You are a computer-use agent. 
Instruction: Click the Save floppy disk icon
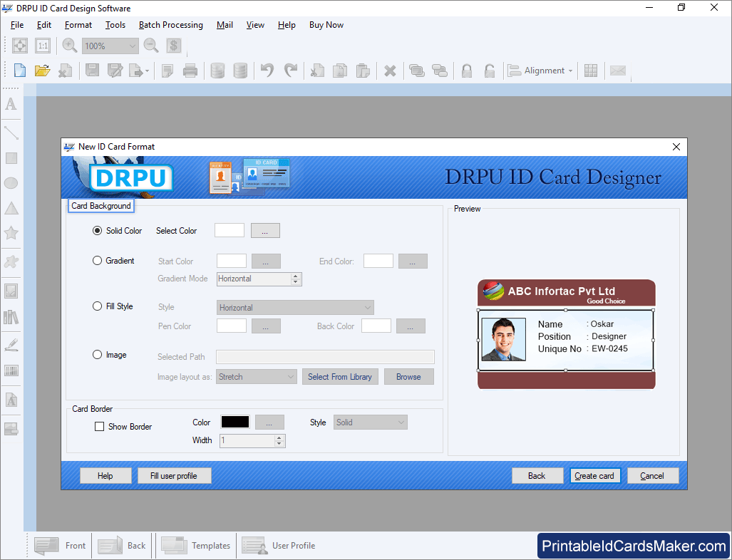(92, 71)
